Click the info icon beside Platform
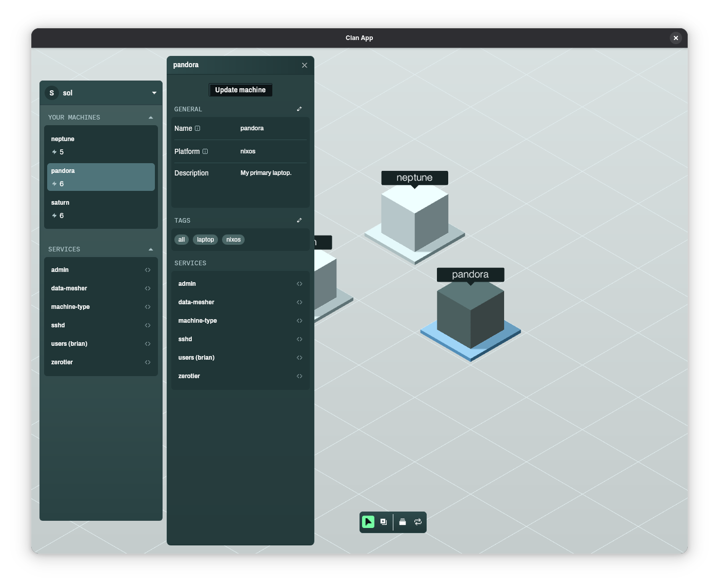 click(x=205, y=151)
